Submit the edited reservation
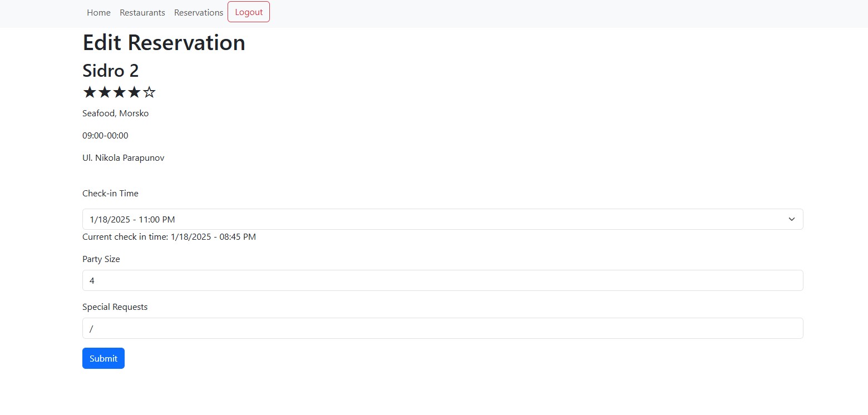Viewport: 868px width, 415px height. [x=103, y=358]
